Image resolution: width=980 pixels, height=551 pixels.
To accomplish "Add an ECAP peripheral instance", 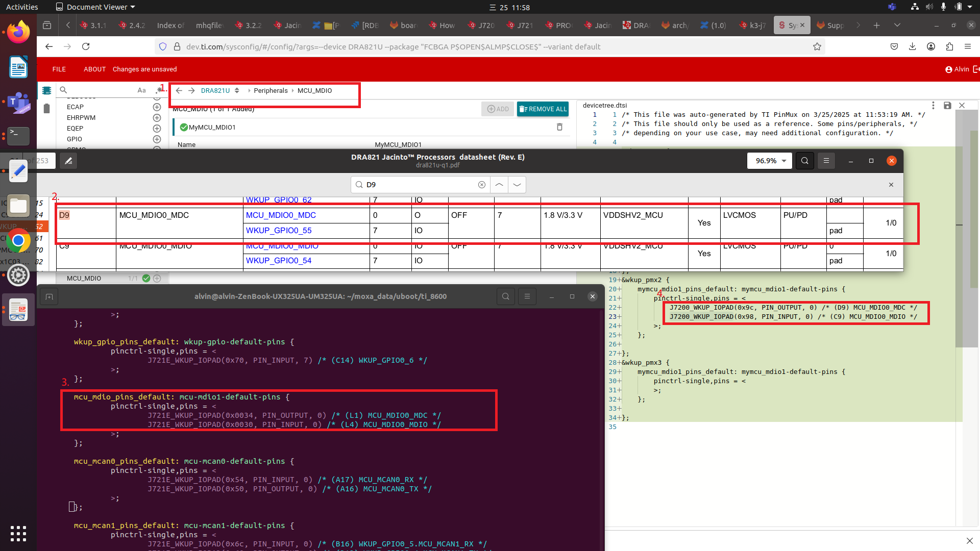I will pyautogui.click(x=157, y=107).
